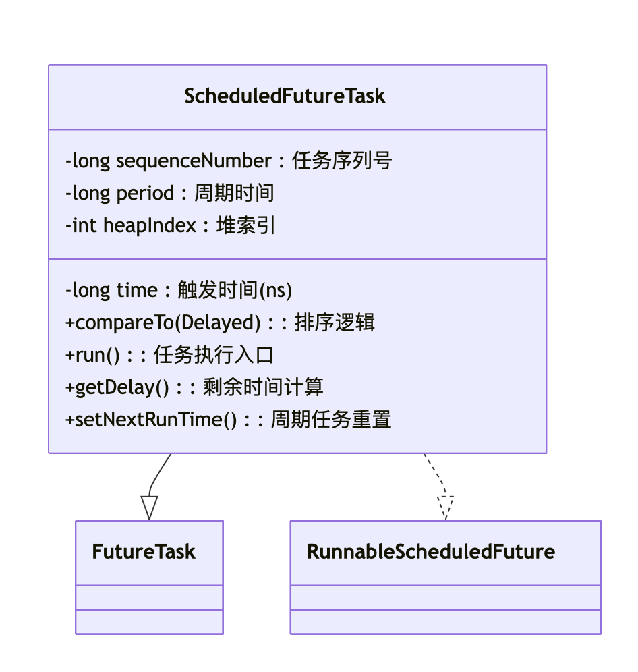Click FutureTask's empty attributes compartment

(149, 597)
